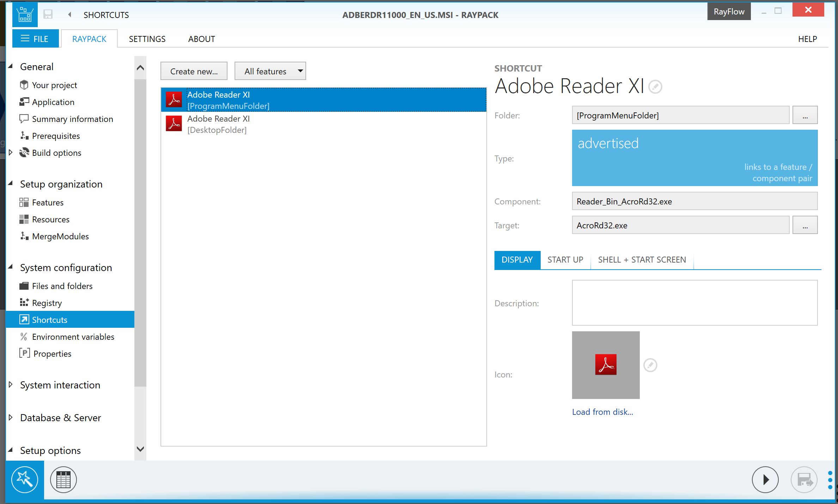Switch to the SETTINGS tab
The width and height of the screenshot is (838, 504).
[x=147, y=39]
